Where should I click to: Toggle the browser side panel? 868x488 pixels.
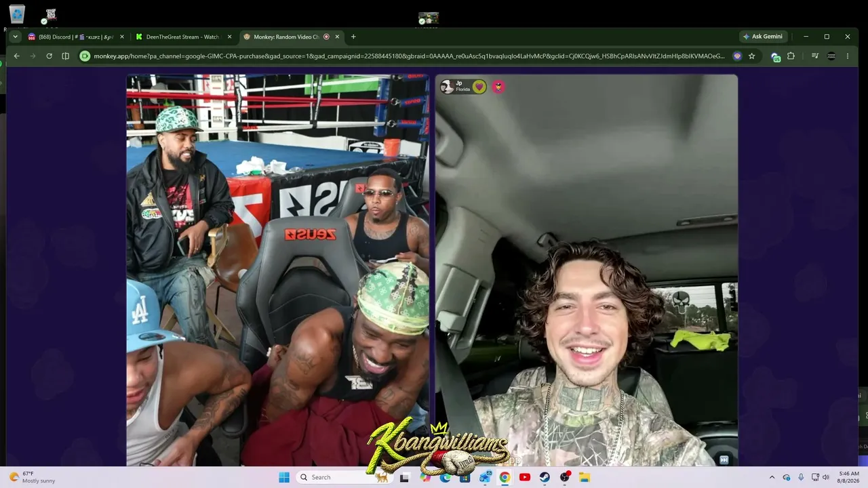(x=65, y=56)
